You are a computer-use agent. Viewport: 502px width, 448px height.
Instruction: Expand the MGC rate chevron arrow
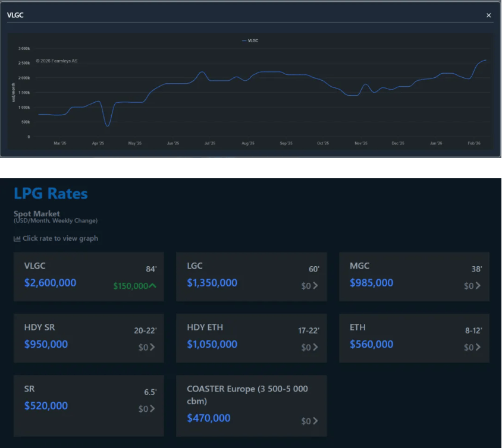click(478, 286)
